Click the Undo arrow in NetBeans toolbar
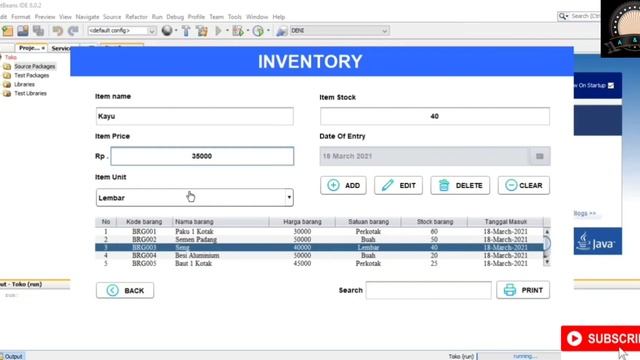Image resolution: width=640 pixels, height=360 pixels. tap(58, 31)
